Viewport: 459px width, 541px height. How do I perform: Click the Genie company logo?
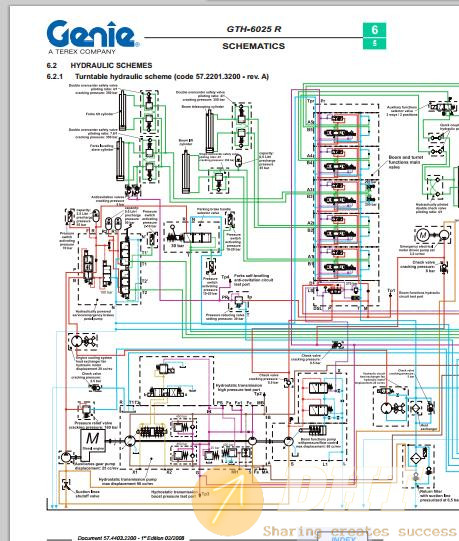click(x=93, y=37)
